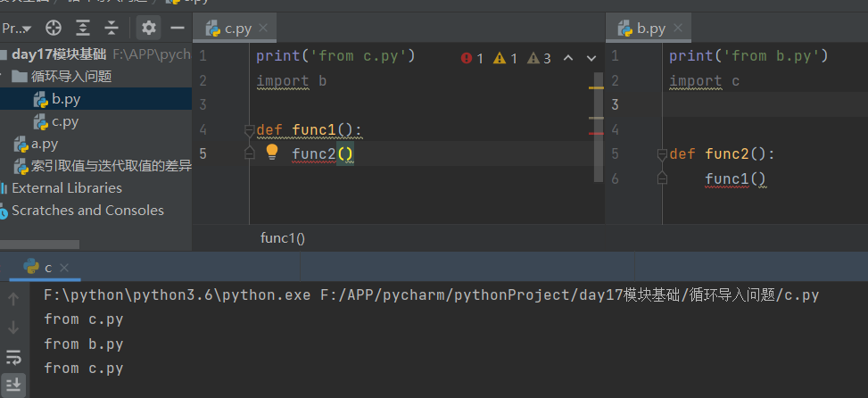Click the red error count indicator
This screenshot has height=398, width=868.
(472, 58)
